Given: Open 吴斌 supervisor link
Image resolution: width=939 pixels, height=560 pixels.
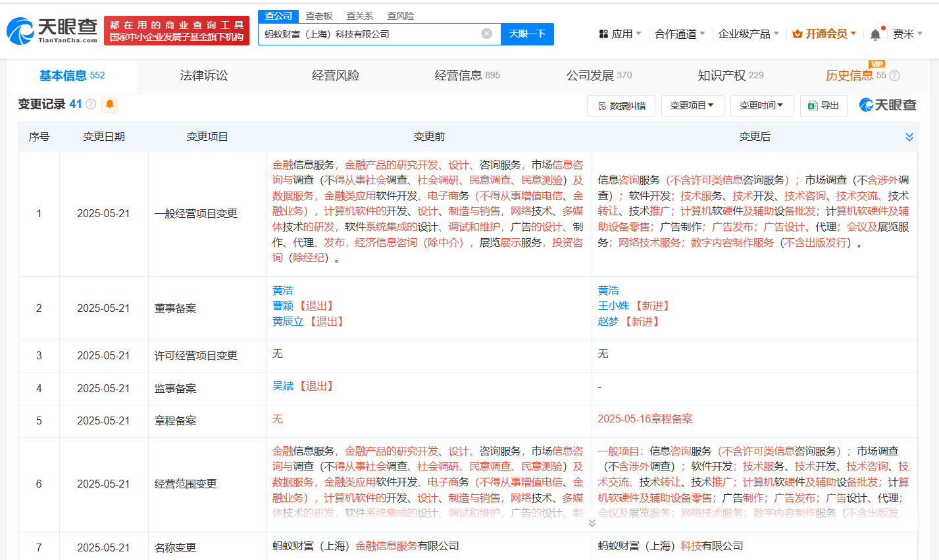Looking at the screenshot, I should point(283,386).
